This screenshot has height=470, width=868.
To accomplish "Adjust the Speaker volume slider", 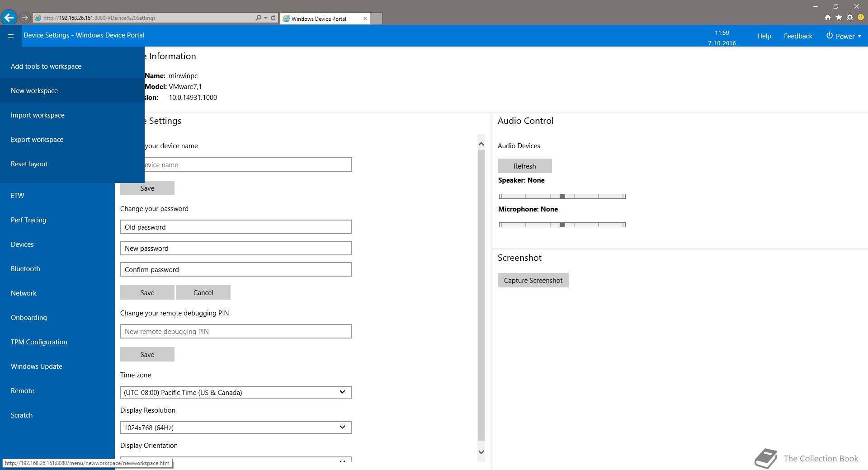I will click(562, 196).
